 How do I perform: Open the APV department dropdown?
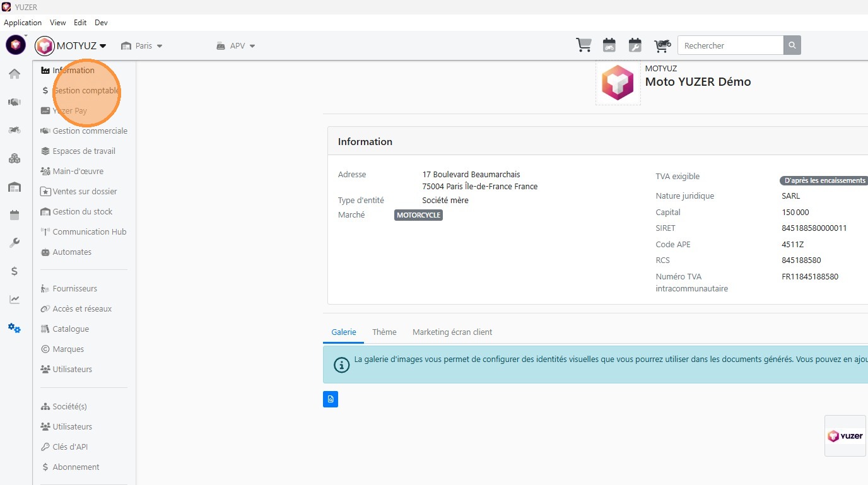(x=235, y=45)
